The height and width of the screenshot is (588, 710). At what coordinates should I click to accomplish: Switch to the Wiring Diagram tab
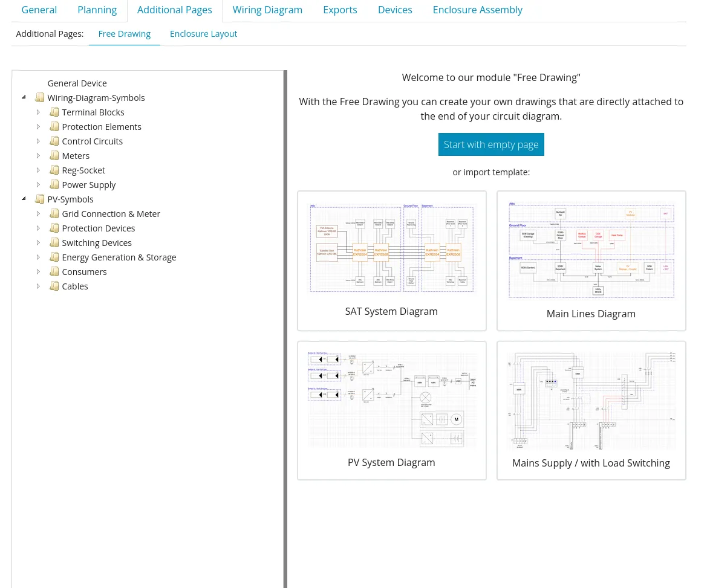[x=267, y=10]
